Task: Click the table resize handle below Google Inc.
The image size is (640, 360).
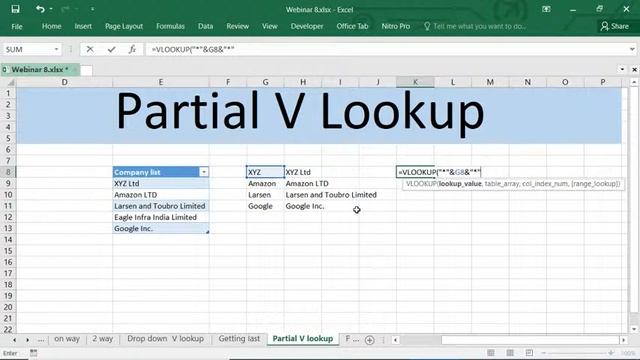Action: point(208,232)
